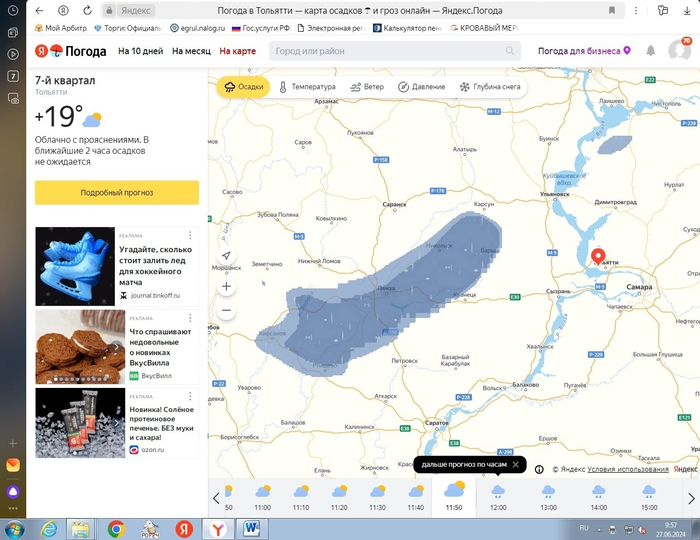Open the options dots of the ВкусВилл ad
700x540 pixels.
190,318
